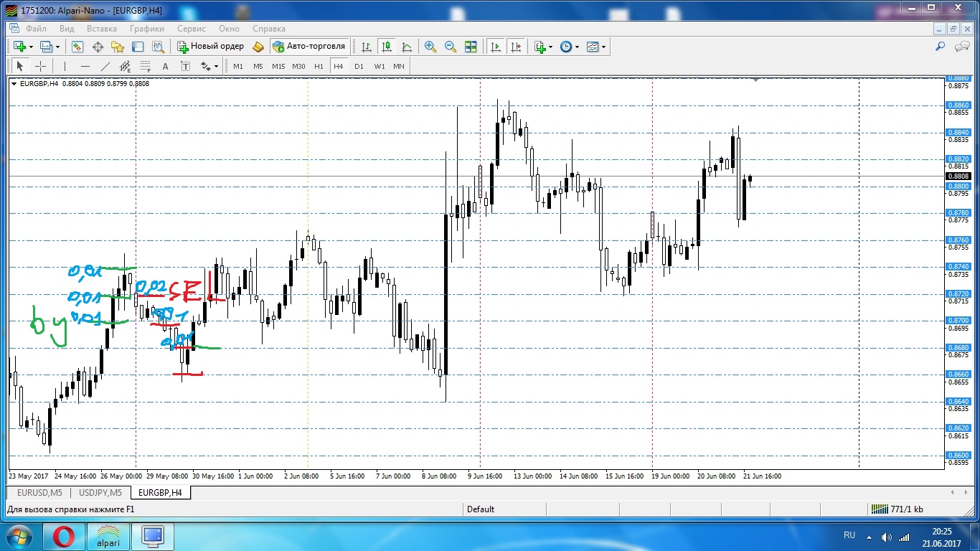Select the text label tool
The image size is (980, 551).
pos(185,66)
